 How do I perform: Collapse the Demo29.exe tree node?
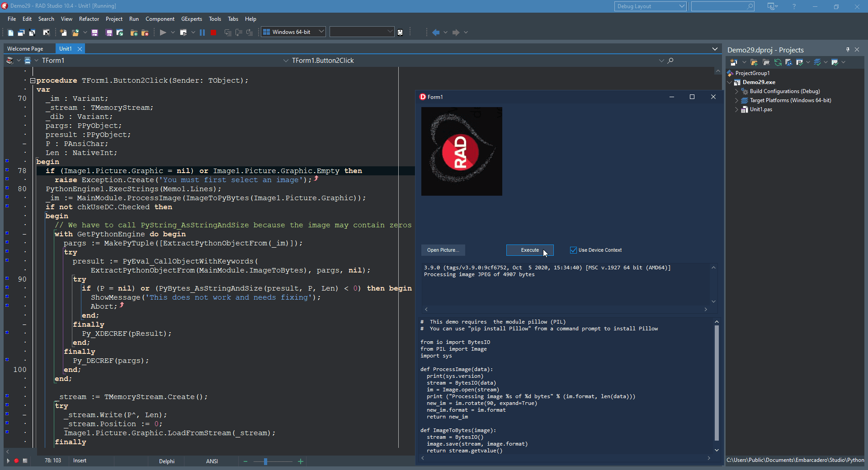coord(730,82)
